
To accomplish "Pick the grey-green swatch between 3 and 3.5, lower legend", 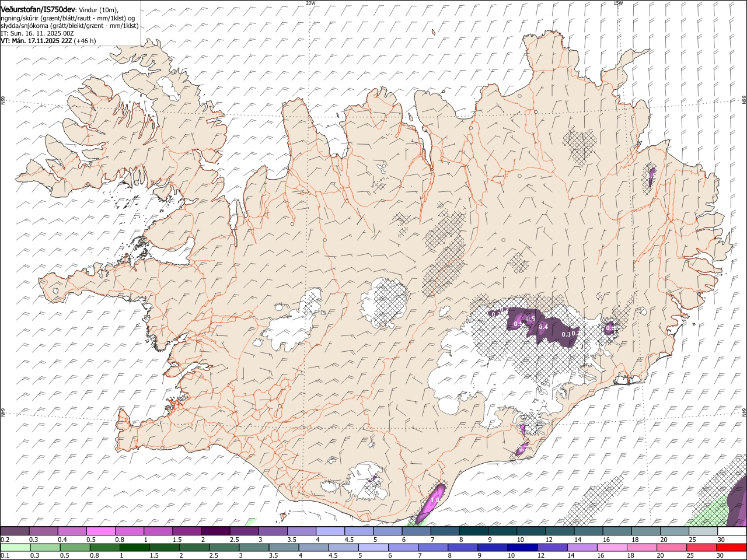I will 254,547.
